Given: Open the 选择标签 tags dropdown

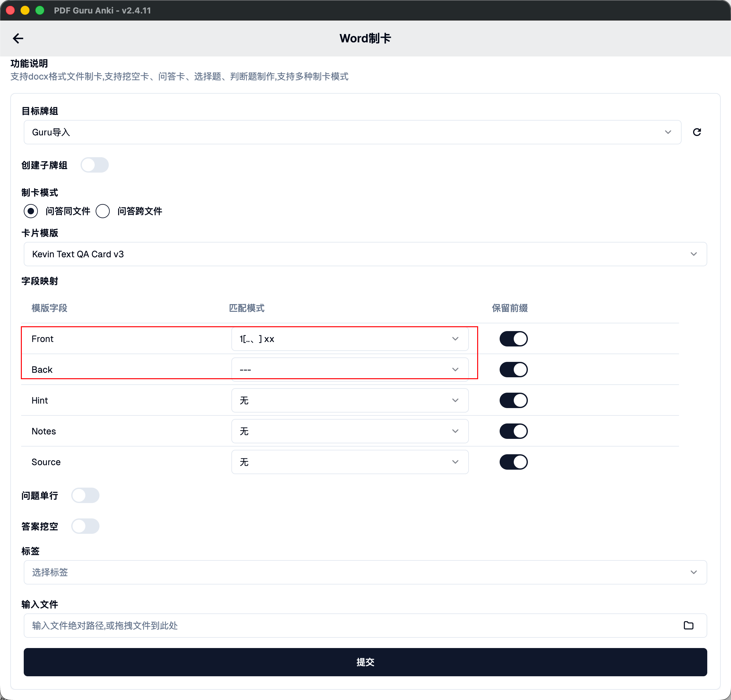Looking at the screenshot, I should pos(365,572).
